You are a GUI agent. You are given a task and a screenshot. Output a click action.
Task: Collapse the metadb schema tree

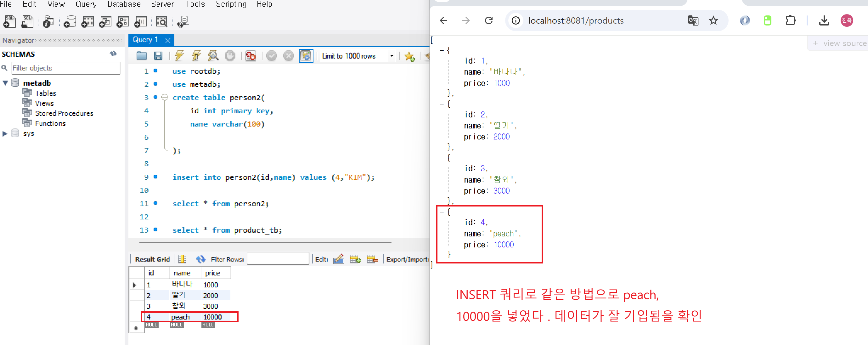[5, 83]
